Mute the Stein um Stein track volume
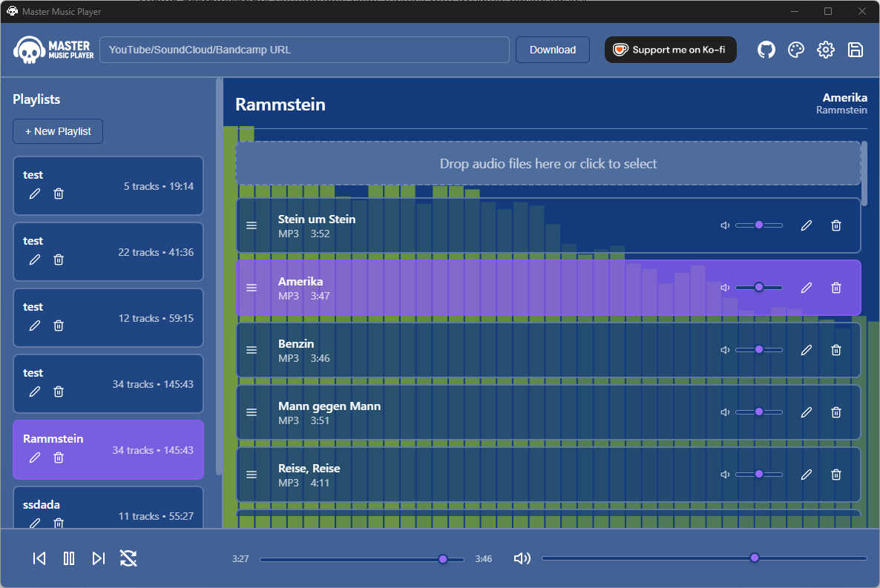Image resolution: width=880 pixels, height=588 pixels. 725,225
